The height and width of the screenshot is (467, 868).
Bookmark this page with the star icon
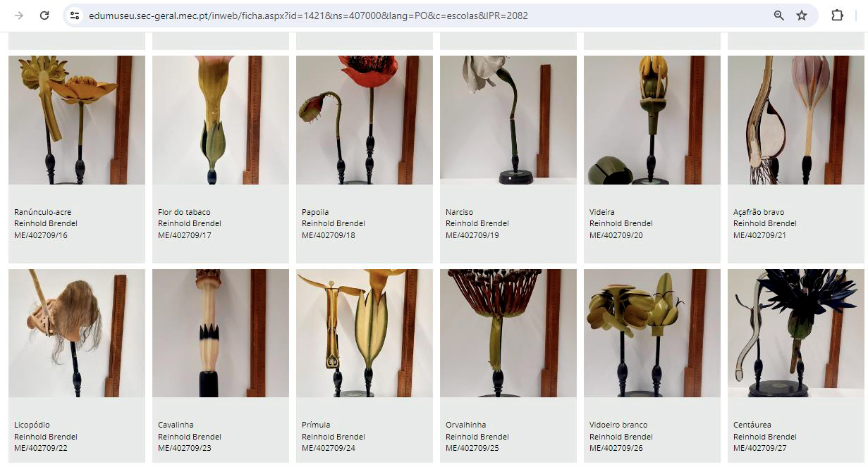(x=802, y=15)
